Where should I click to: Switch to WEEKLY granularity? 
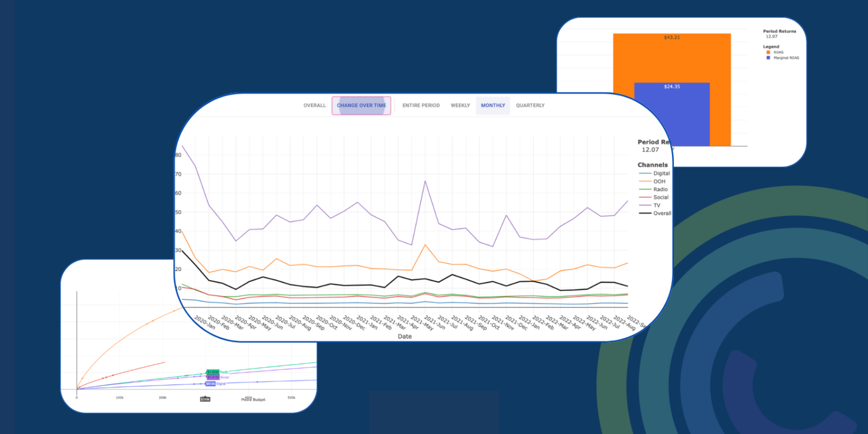[460, 105]
